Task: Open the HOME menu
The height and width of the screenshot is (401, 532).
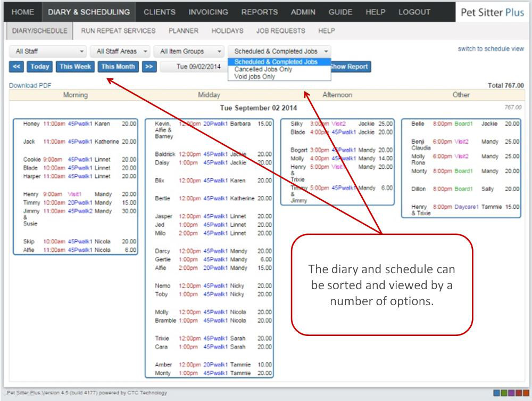Action: 23,12
